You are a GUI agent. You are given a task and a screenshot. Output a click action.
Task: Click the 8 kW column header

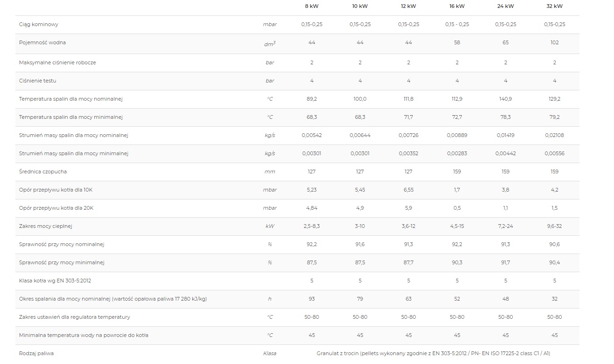click(x=312, y=6)
